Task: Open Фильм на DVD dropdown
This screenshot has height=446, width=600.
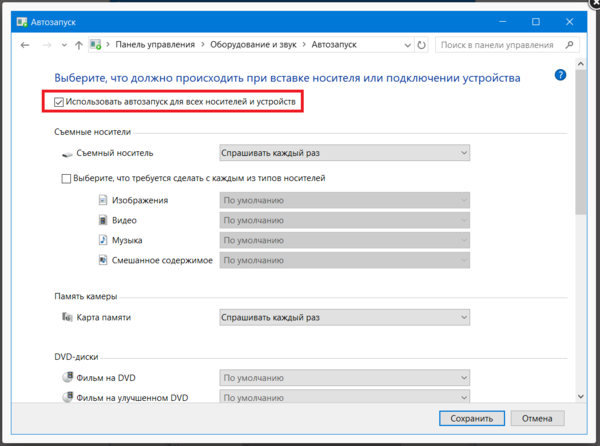Action: 344,378
